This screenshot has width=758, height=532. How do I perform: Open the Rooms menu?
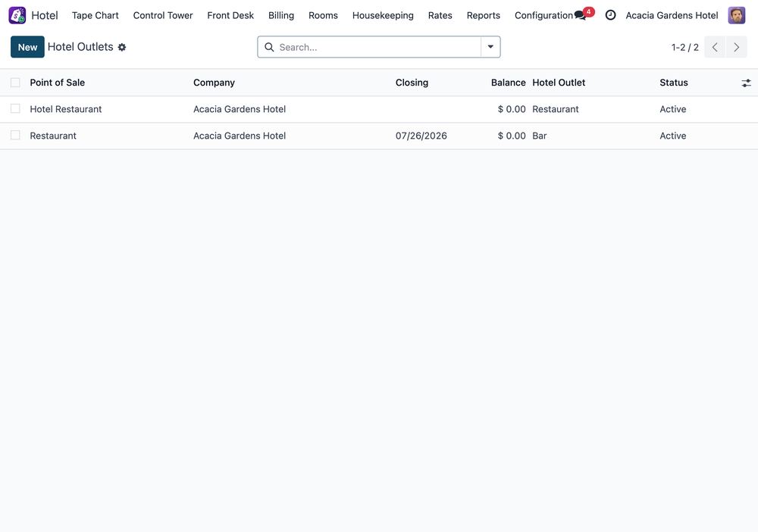[x=323, y=15]
